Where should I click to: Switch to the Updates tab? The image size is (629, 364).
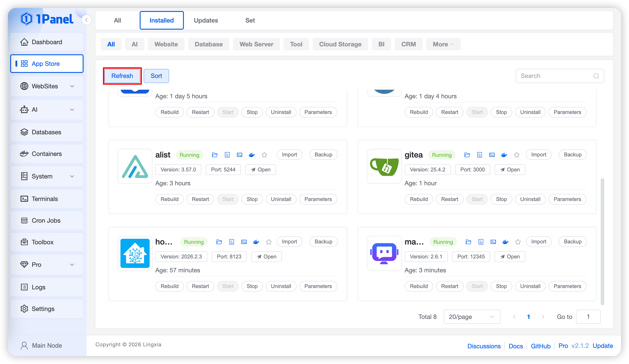pos(206,20)
